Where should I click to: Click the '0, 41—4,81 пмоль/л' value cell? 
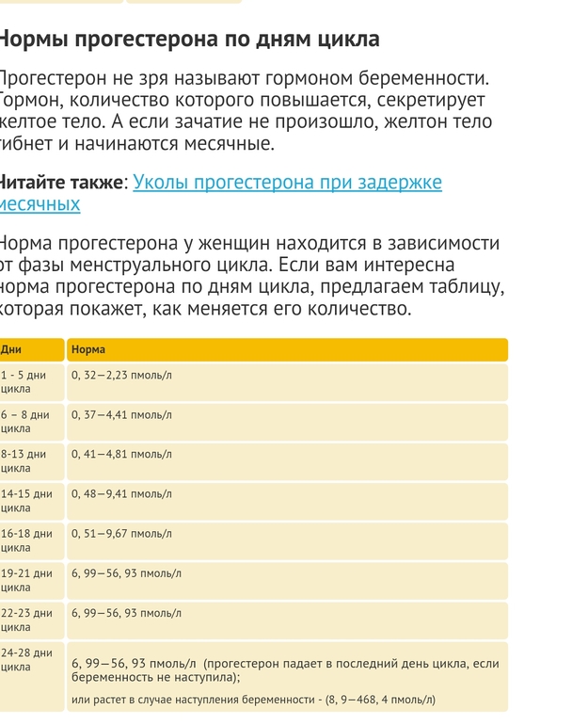(x=122, y=454)
